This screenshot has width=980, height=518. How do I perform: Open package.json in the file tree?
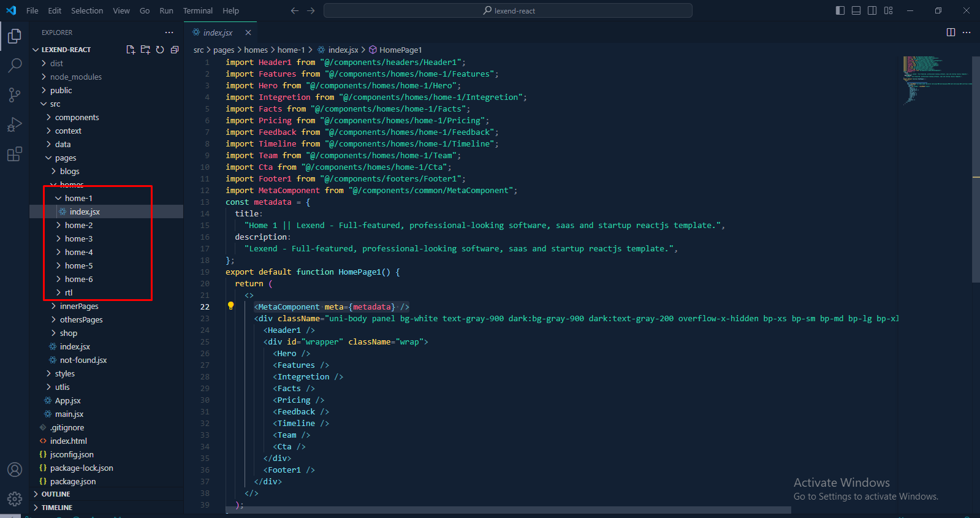pos(73,481)
